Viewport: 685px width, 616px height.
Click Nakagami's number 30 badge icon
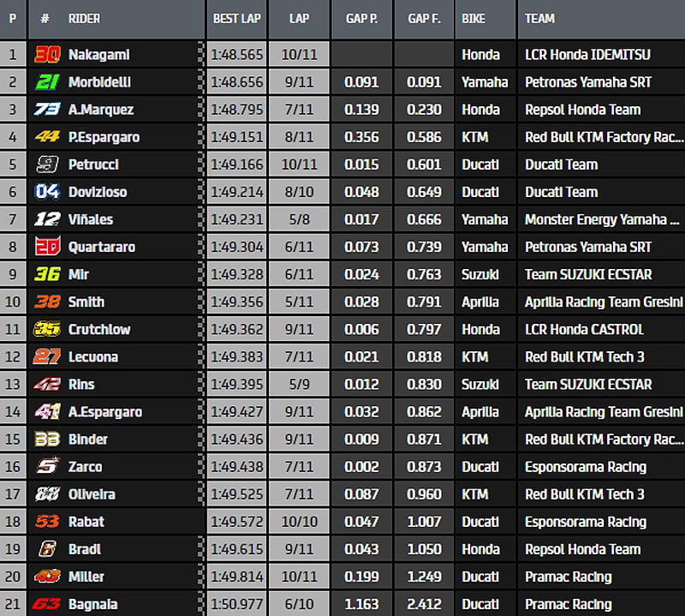(x=47, y=55)
